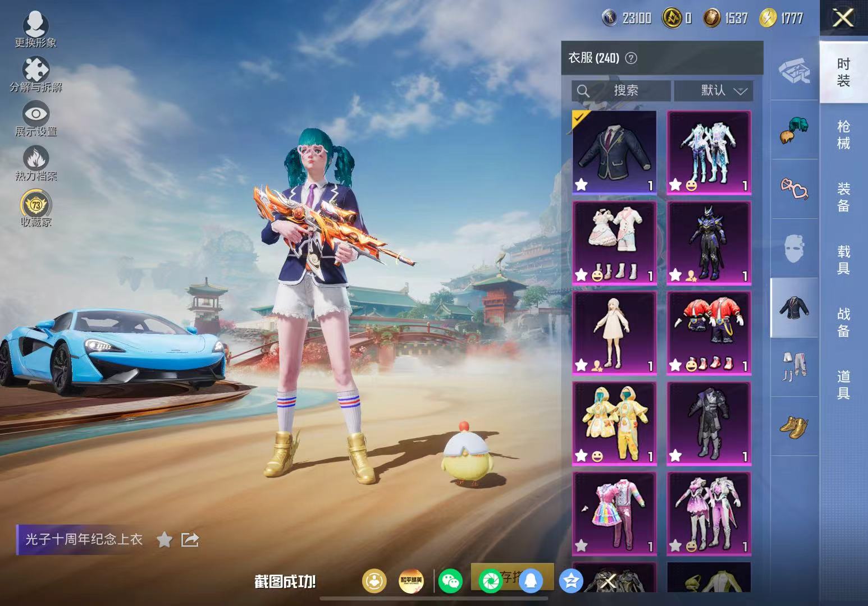Toggle favorite star on the navy blazer thumbnail
This screenshot has height=606, width=868.
click(581, 184)
